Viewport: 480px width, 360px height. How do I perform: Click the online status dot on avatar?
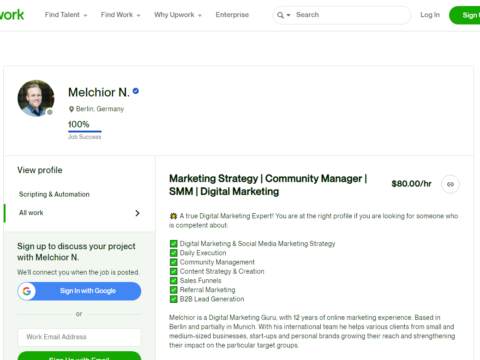(50, 112)
